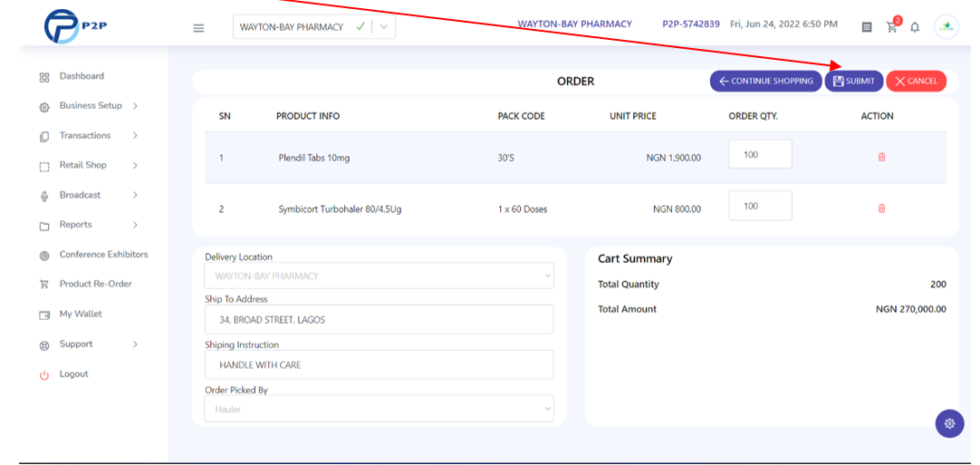Cancel the order
Screen dimensions: 980x465
coord(917,82)
